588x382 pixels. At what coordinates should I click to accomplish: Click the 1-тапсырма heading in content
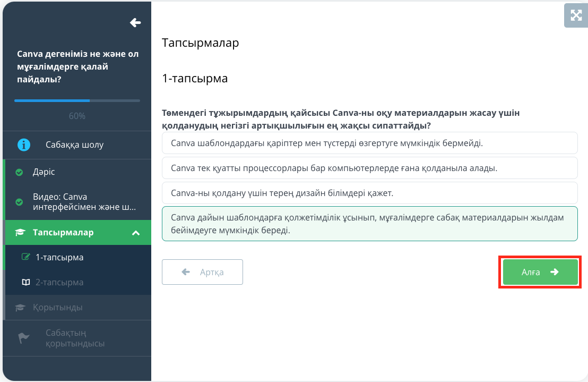click(x=195, y=79)
